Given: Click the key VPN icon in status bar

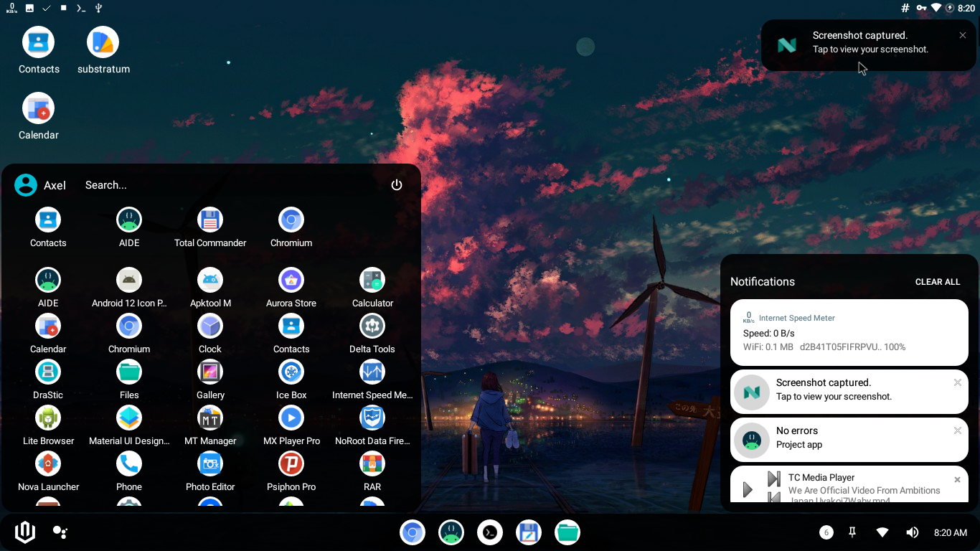Looking at the screenshot, I should click(x=921, y=8).
